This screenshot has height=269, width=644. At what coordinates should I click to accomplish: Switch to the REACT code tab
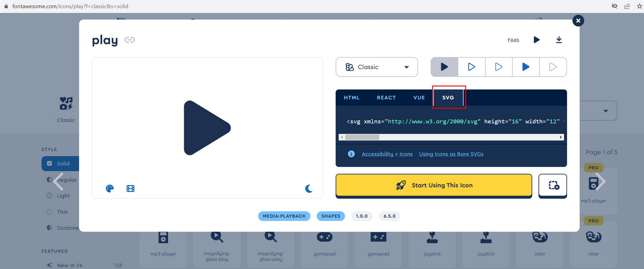coord(386,98)
